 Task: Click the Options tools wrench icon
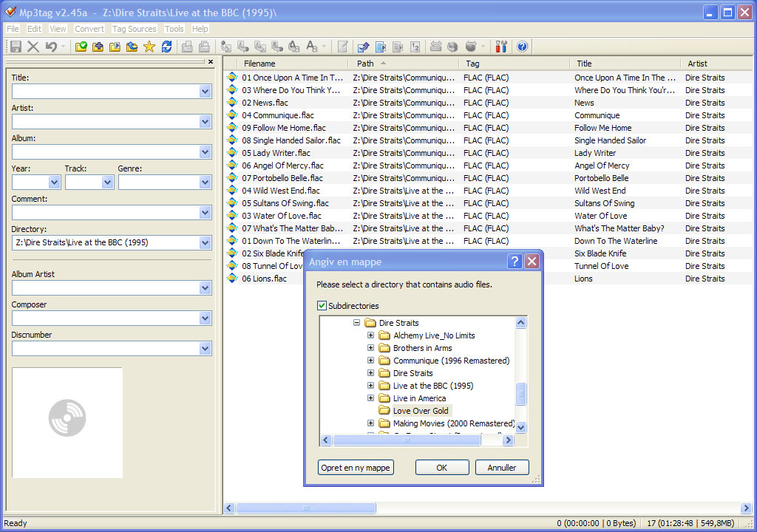pyautogui.click(x=501, y=47)
